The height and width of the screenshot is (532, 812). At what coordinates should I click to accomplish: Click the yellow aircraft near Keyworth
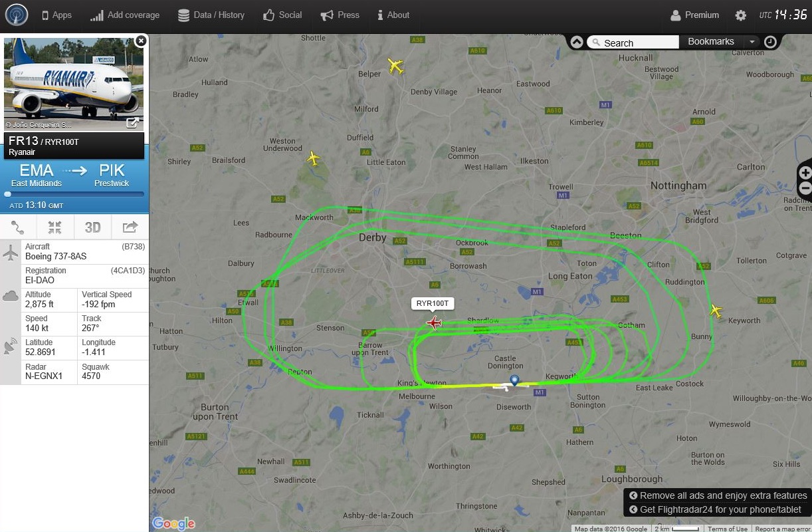pyautogui.click(x=716, y=311)
